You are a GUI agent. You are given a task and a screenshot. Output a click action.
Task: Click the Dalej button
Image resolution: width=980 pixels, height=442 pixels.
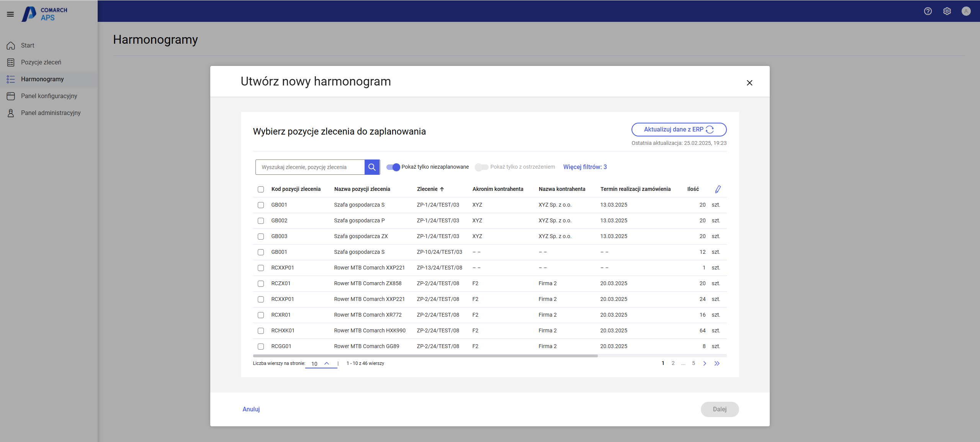pyautogui.click(x=720, y=409)
